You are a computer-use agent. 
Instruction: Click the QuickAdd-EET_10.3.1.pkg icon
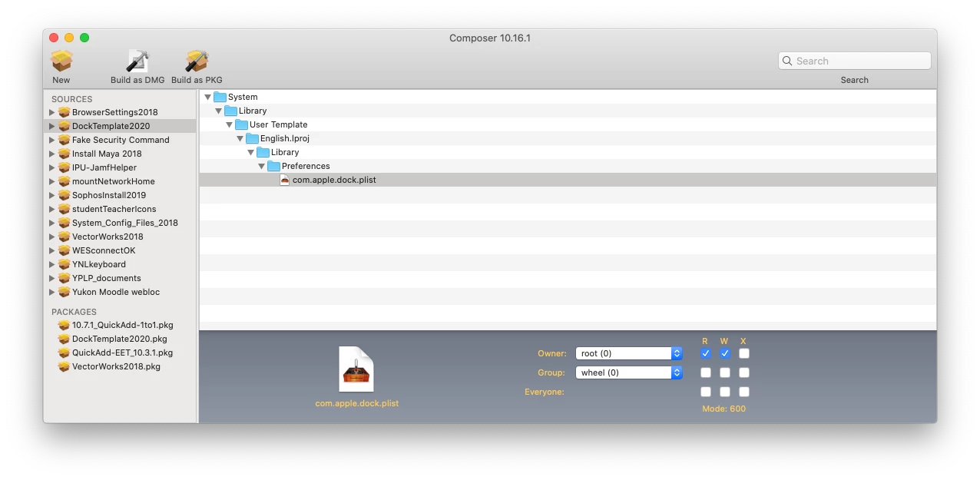click(64, 353)
